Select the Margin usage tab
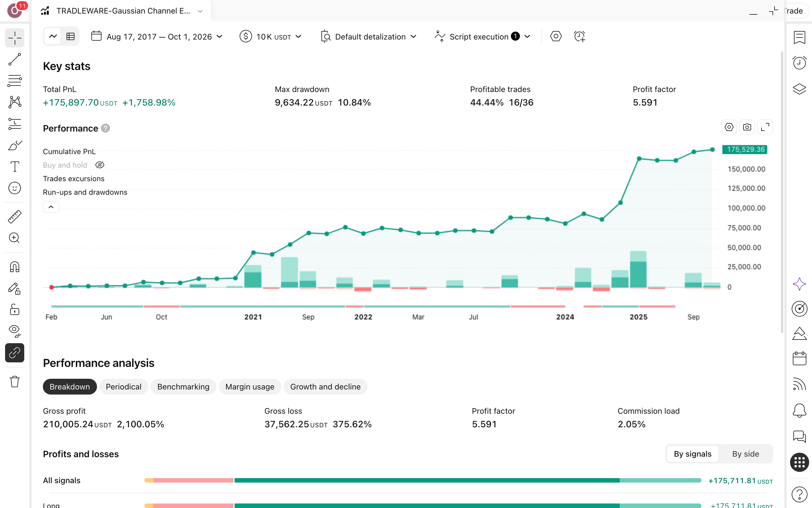Viewport: 812px width, 508px height. pos(250,387)
